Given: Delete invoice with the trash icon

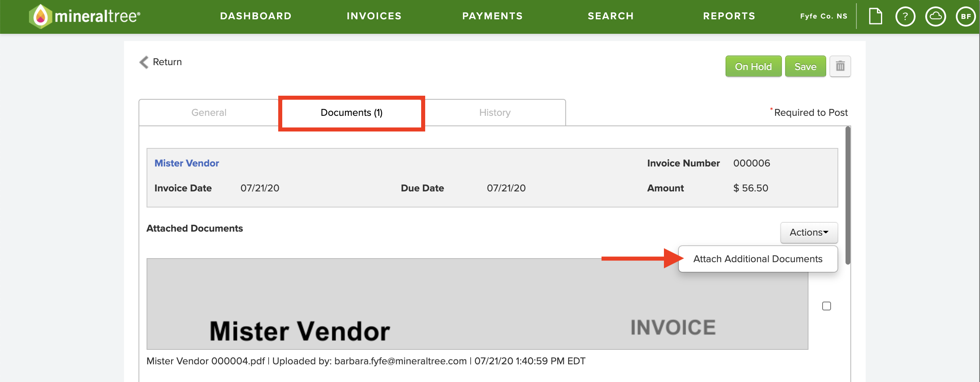Looking at the screenshot, I should coord(840,66).
